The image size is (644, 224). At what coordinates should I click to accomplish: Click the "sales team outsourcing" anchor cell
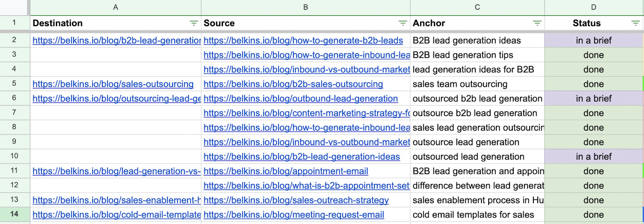(460, 84)
